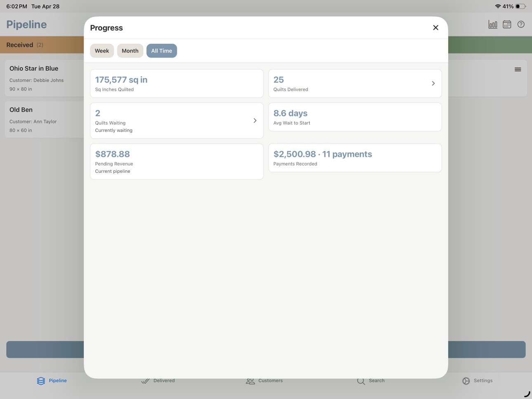Tap the reorder handle icon
This screenshot has width=532, height=399.
(x=518, y=69)
